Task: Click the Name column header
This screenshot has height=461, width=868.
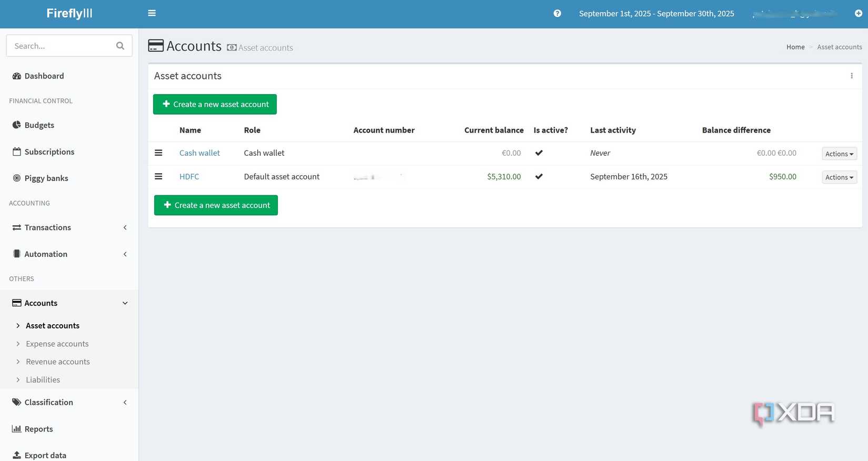Action: coord(190,130)
